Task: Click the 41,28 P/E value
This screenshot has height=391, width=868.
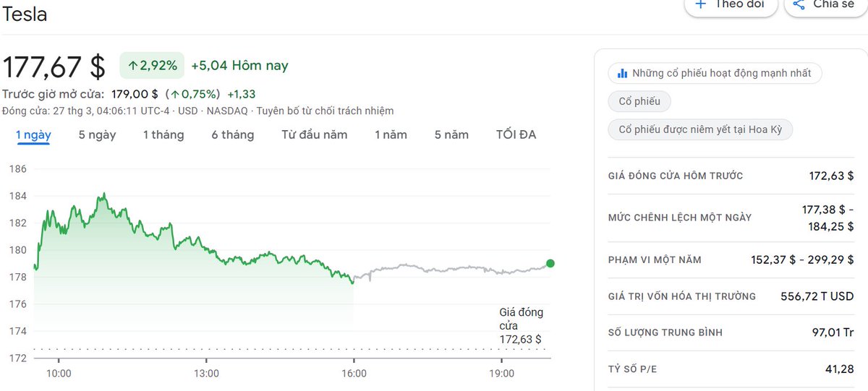Action: [x=838, y=369]
